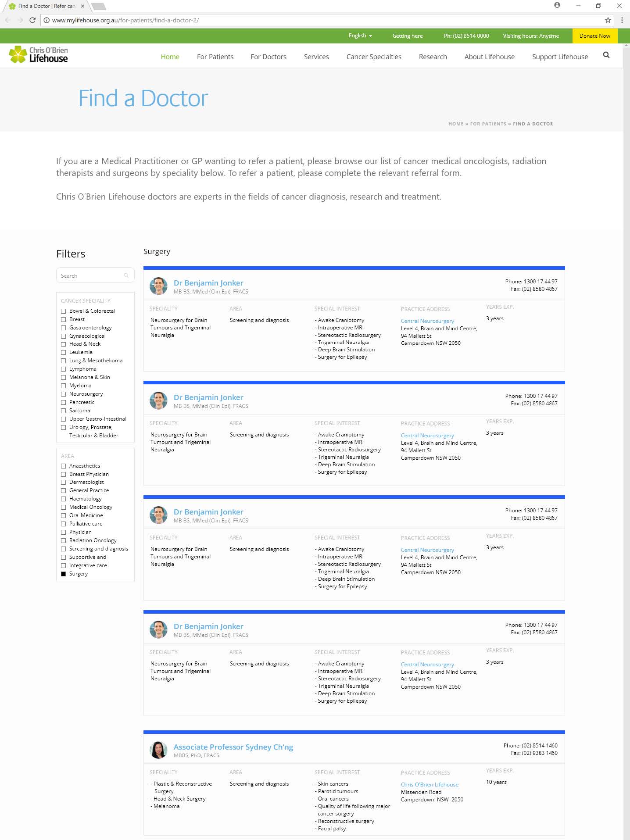Uncheck the Surgery area filter
The width and height of the screenshot is (630, 840).
click(x=63, y=574)
